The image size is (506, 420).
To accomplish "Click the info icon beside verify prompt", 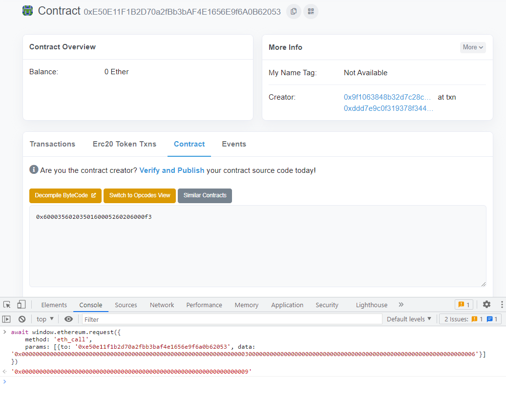I will click(34, 169).
